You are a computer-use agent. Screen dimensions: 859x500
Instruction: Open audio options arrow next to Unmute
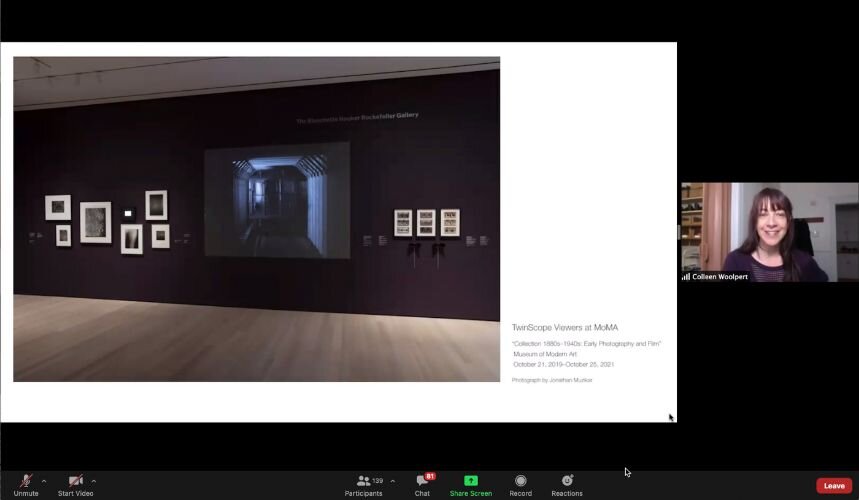[44, 481]
